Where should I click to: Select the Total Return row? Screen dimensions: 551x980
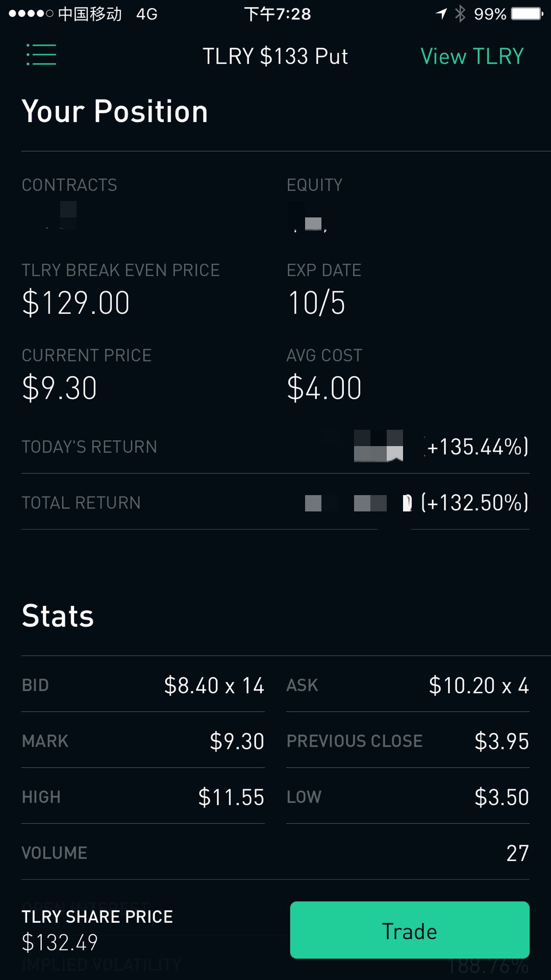[x=275, y=502]
